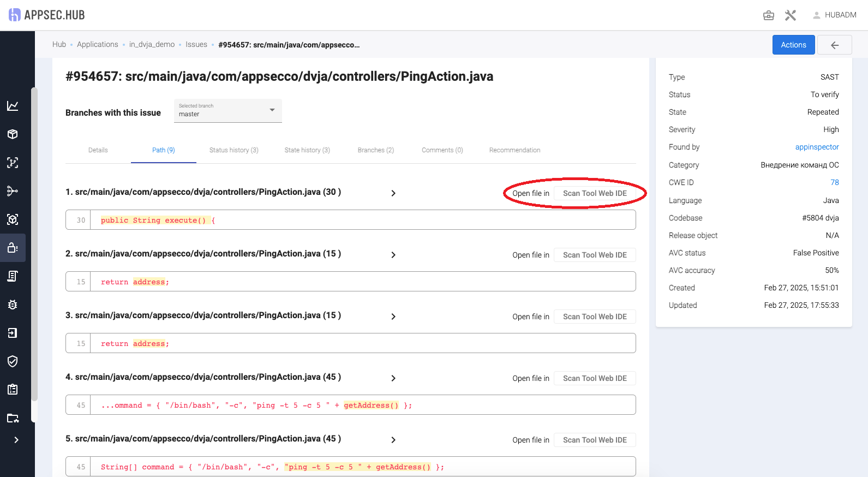Click the shield checkmark icon in sidebar

click(x=13, y=361)
